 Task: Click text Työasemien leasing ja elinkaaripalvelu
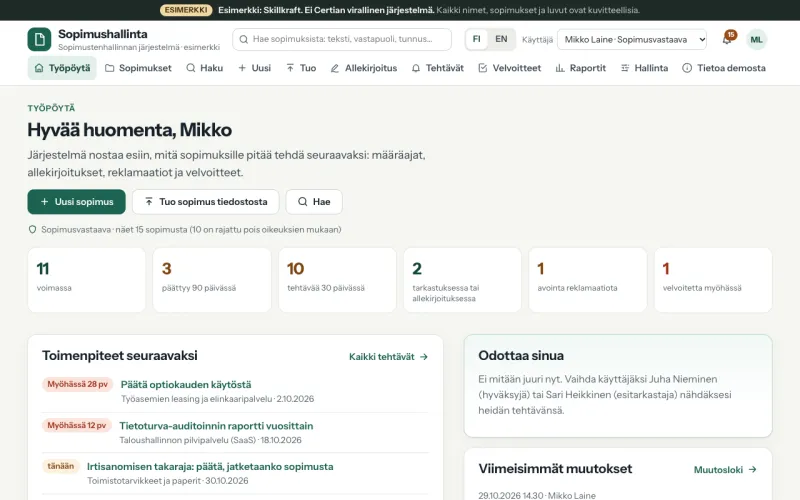click(196, 399)
